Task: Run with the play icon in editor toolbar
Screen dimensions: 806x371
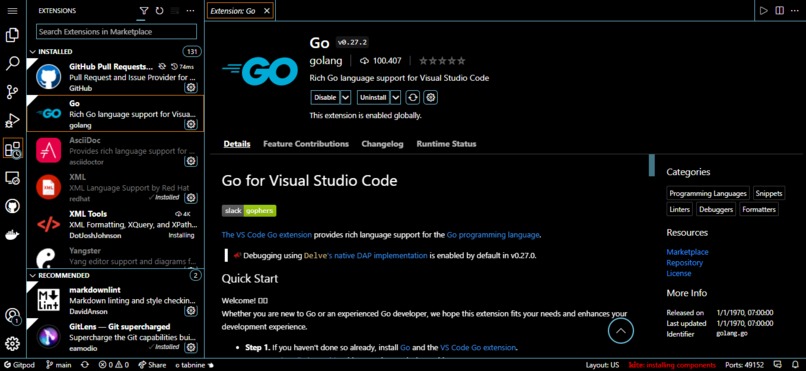Action: 764,11
